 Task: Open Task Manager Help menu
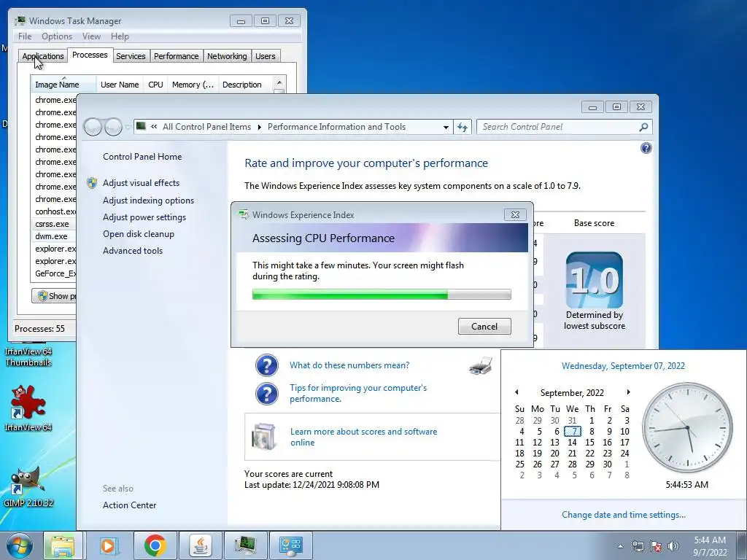click(x=120, y=36)
